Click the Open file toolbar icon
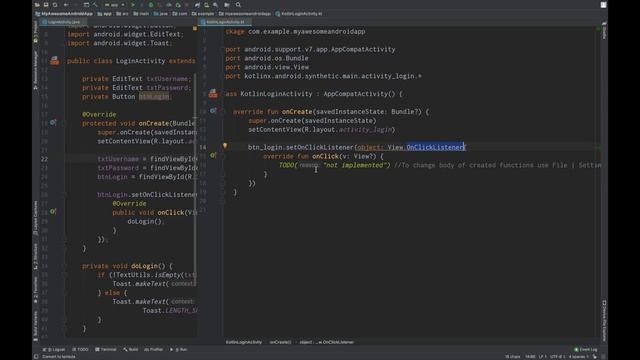Screen dimensions: 640x360 [37, 5]
